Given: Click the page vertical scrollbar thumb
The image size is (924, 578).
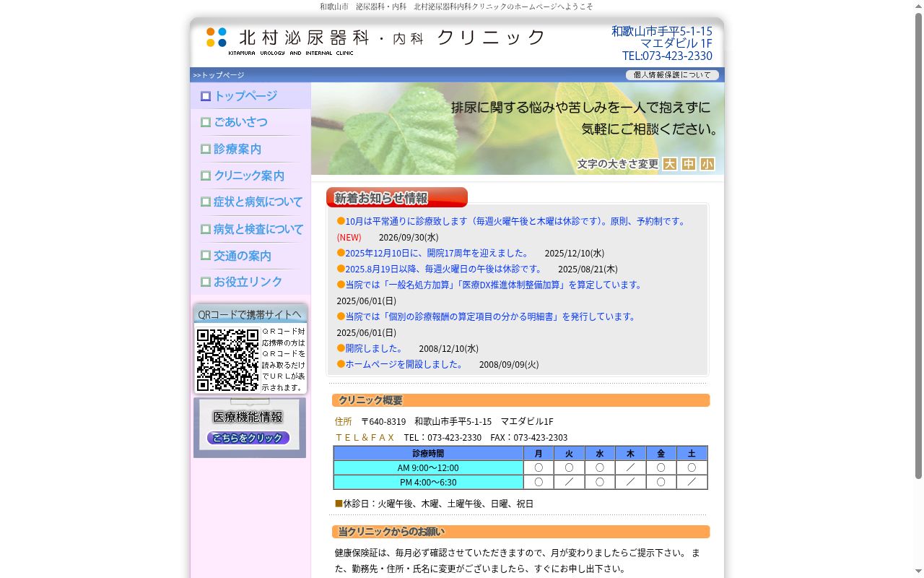Looking at the screenshot, I should [918, 246].
